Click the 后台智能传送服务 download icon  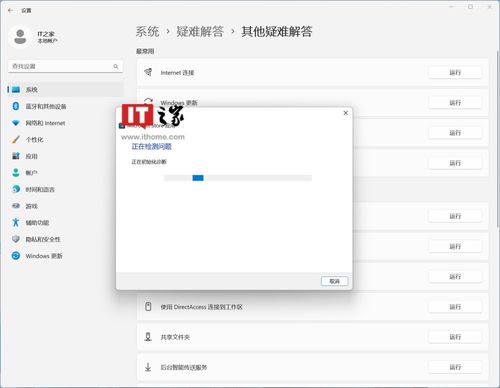148,367
